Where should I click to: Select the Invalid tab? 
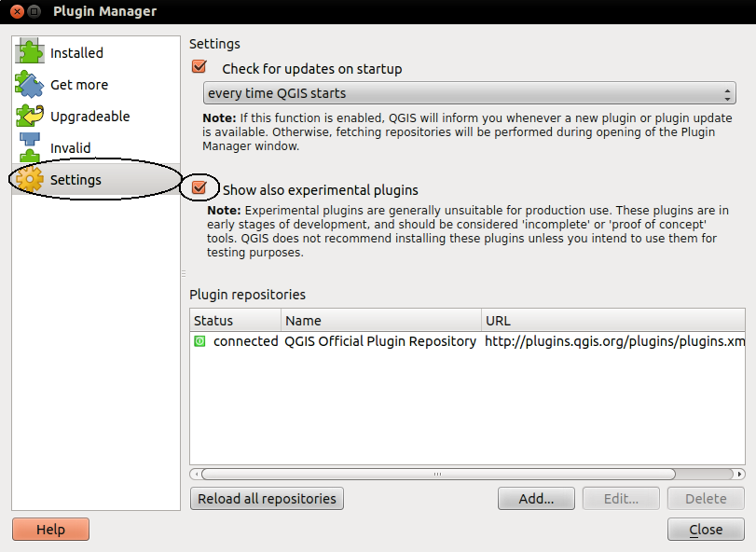click(96, 147)
